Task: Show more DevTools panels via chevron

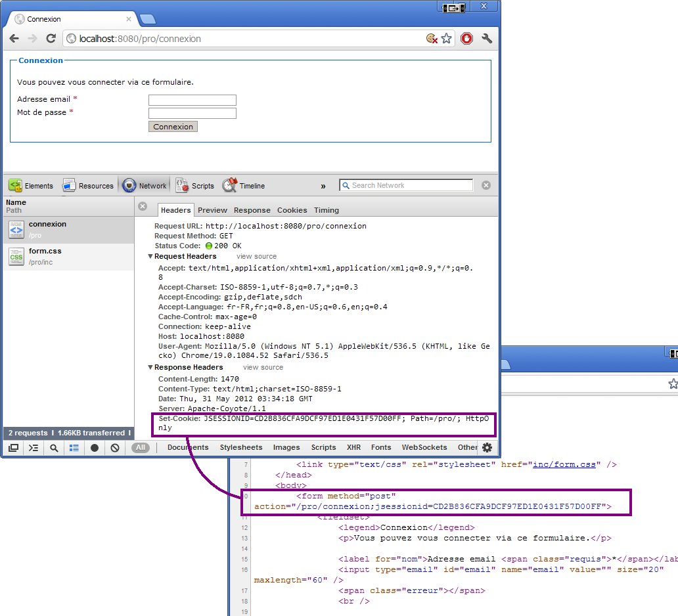Action: tap(323, 187)
